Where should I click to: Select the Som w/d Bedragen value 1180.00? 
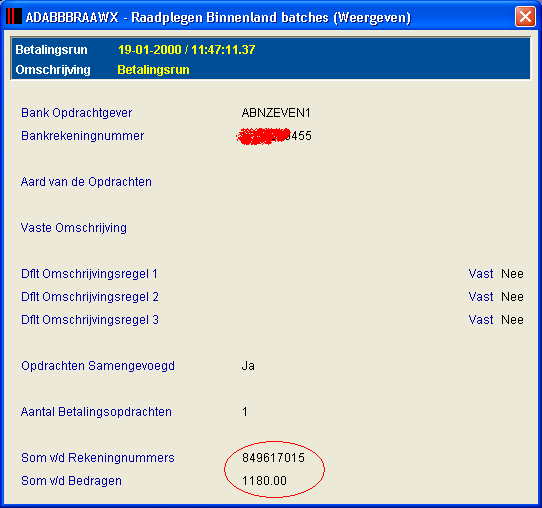tap(264, 481)
